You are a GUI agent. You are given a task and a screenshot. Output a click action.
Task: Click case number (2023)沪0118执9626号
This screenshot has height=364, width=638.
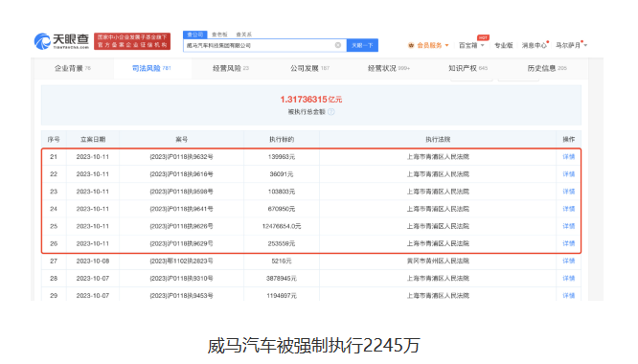click(x=181, y=226)
